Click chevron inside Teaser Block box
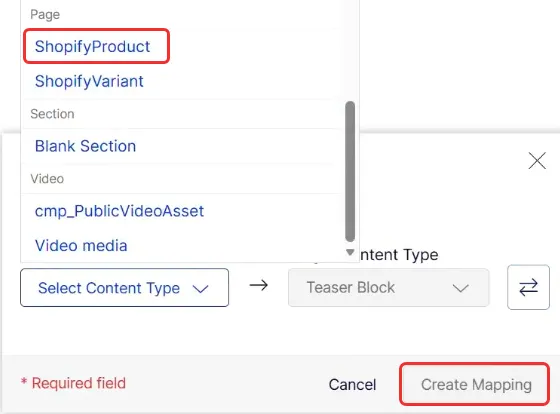 click(x=460, y=288)
